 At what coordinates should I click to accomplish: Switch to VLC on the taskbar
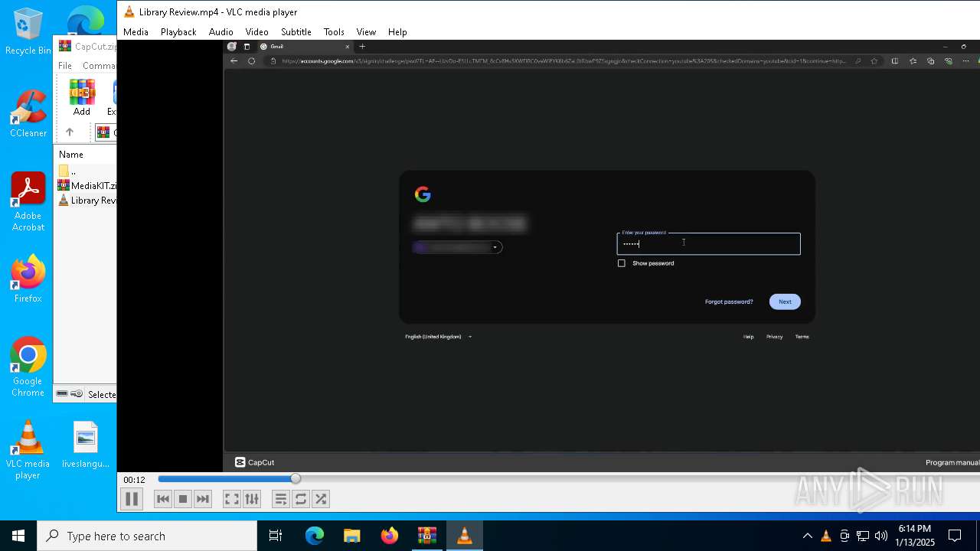pyautogui.click(x=465, y=536)
